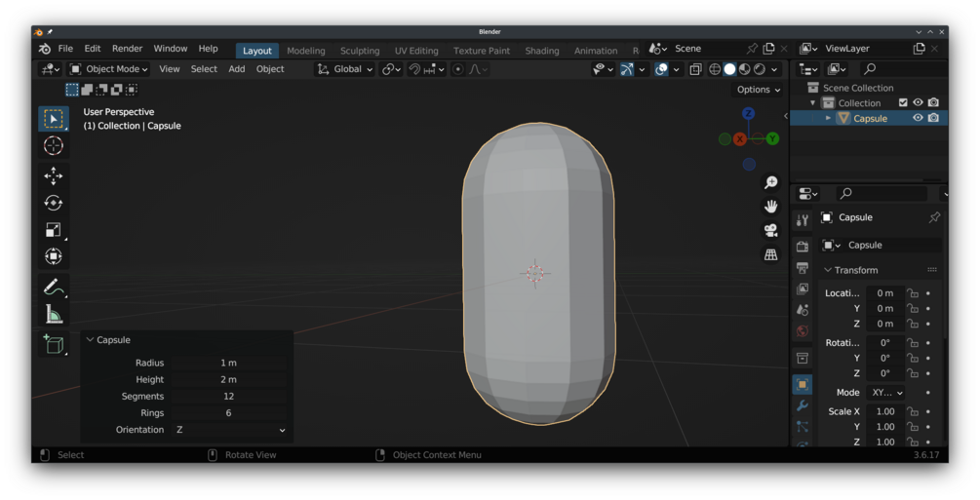Toggle X-Ray display
The width and height of the screenshot is (980, 500).
click(695, 69)
